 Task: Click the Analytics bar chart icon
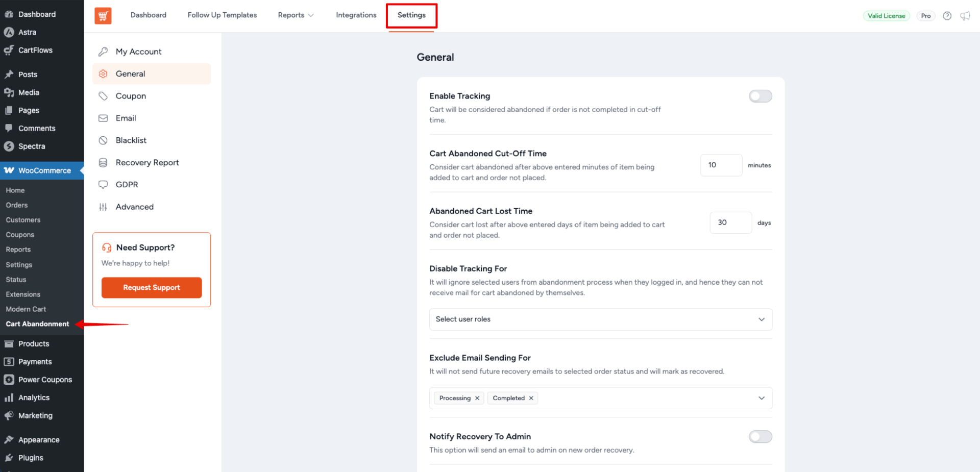click(x=9, y=398)
